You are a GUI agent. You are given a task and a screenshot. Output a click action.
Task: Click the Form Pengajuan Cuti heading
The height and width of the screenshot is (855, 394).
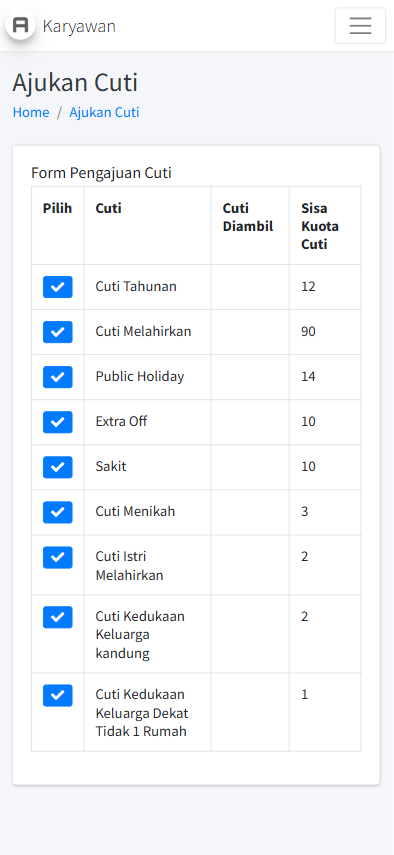point(101,173)
